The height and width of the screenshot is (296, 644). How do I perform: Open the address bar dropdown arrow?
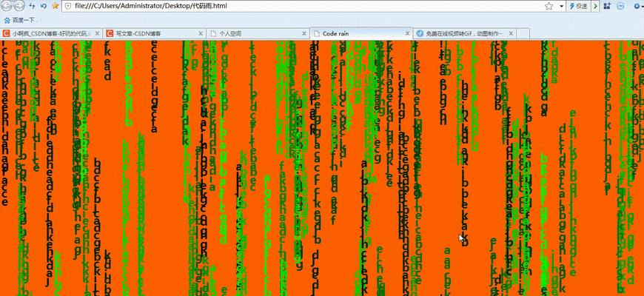[x=561, y=7]
